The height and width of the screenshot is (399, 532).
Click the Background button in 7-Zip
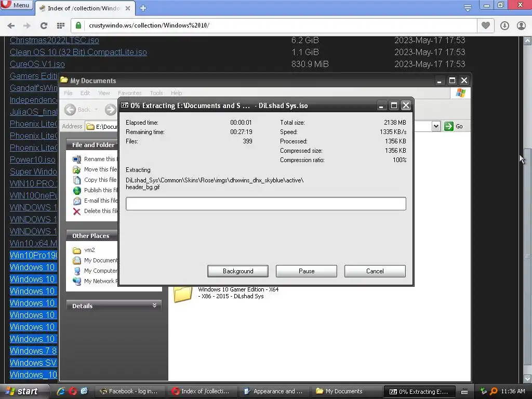click(238, 271)
